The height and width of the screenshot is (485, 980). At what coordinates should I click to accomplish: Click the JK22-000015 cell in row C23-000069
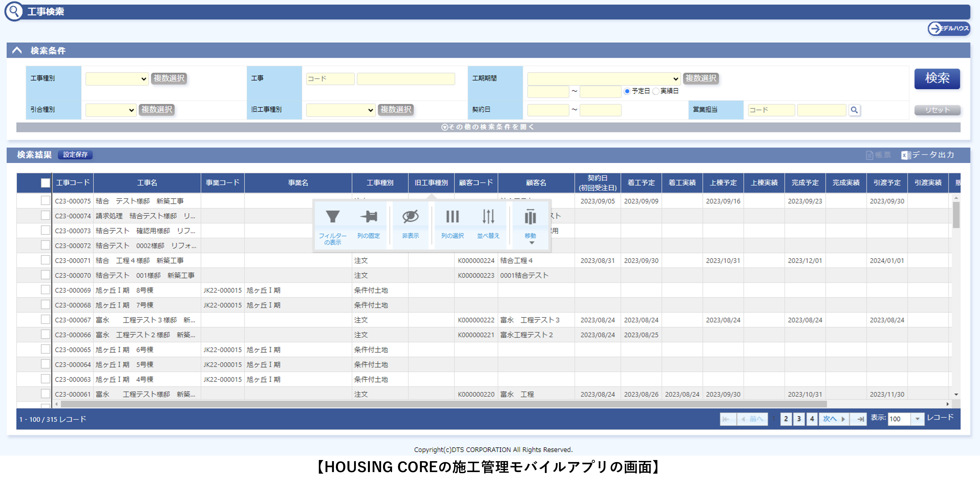tap(223, 290)
